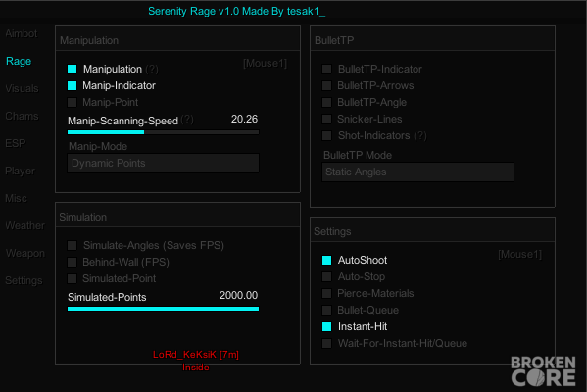Enable the BulletTP-Indicator checkbox

(x=326, y=69)
